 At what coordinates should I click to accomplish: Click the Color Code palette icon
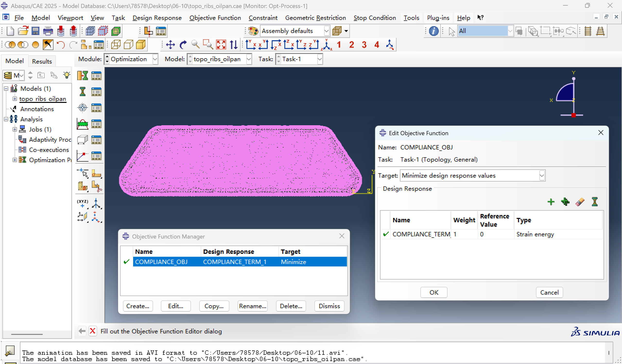click(x=253, y=31)
